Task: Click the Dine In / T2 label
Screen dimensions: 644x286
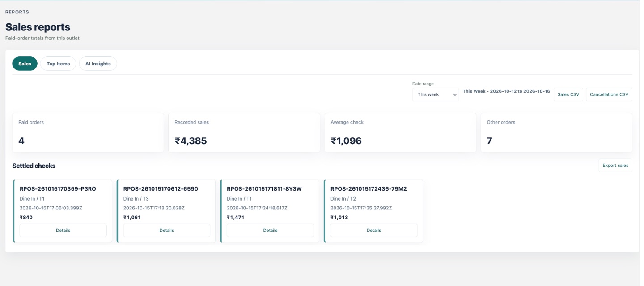Action: (x=343, y=199)
